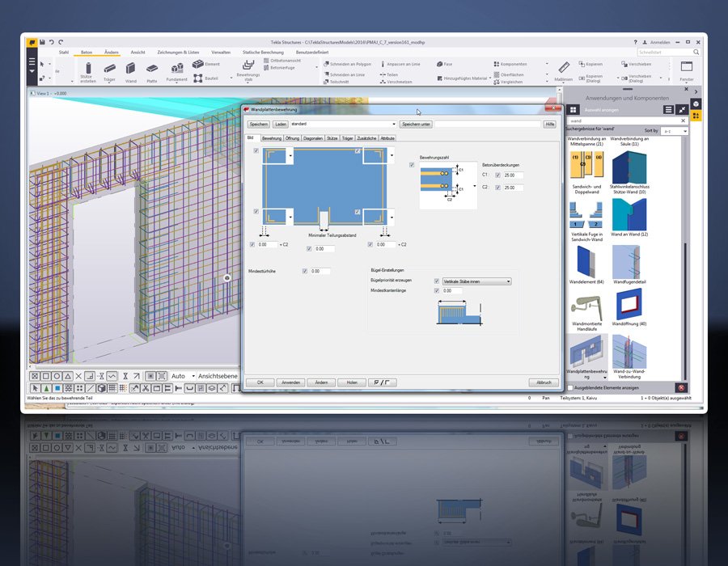Toggle the Bewehrungszahl picture checkbox

(x=412, y=165)
